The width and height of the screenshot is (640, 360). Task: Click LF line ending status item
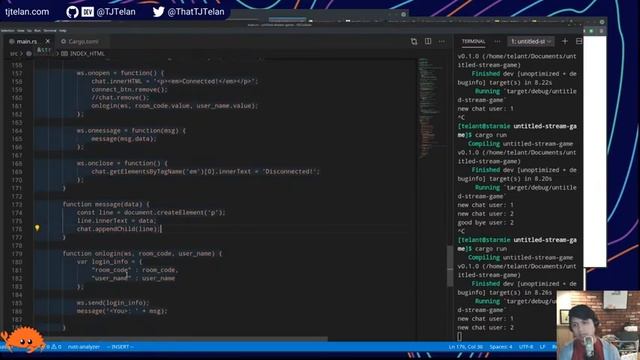click(542, 347)
